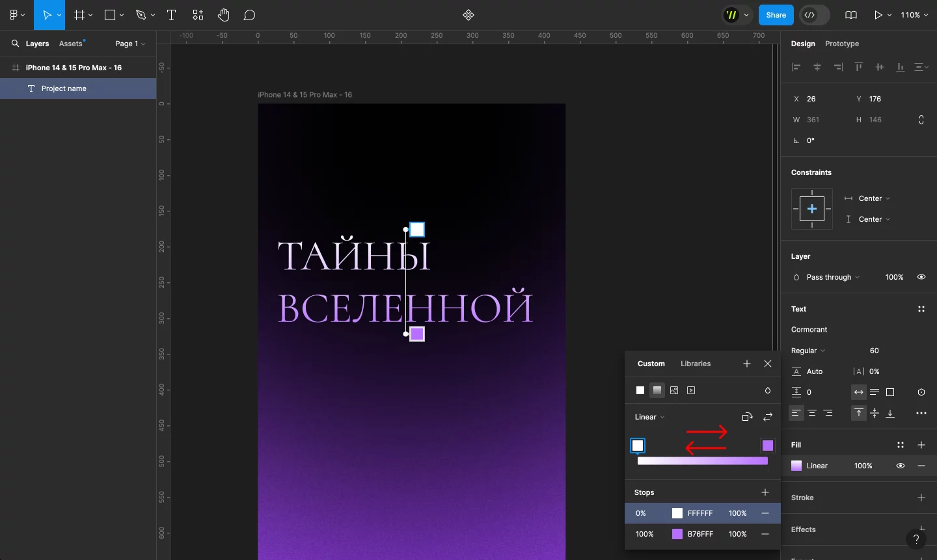Select the Move tool
937x560 pixels.
coord(47,15)
